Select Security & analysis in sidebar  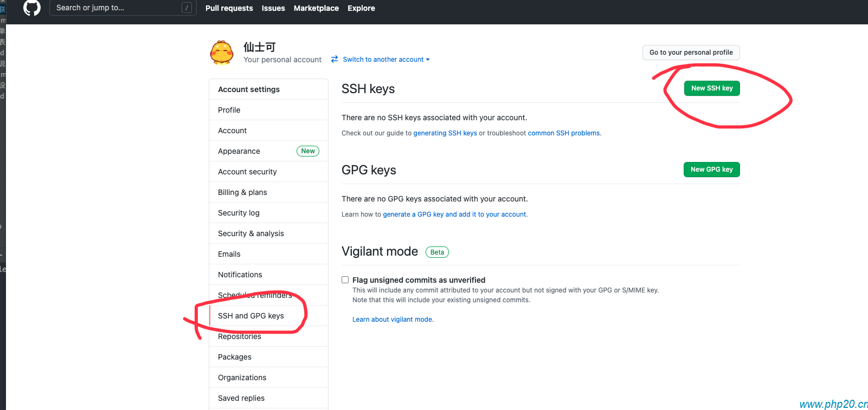pos(268,233)
